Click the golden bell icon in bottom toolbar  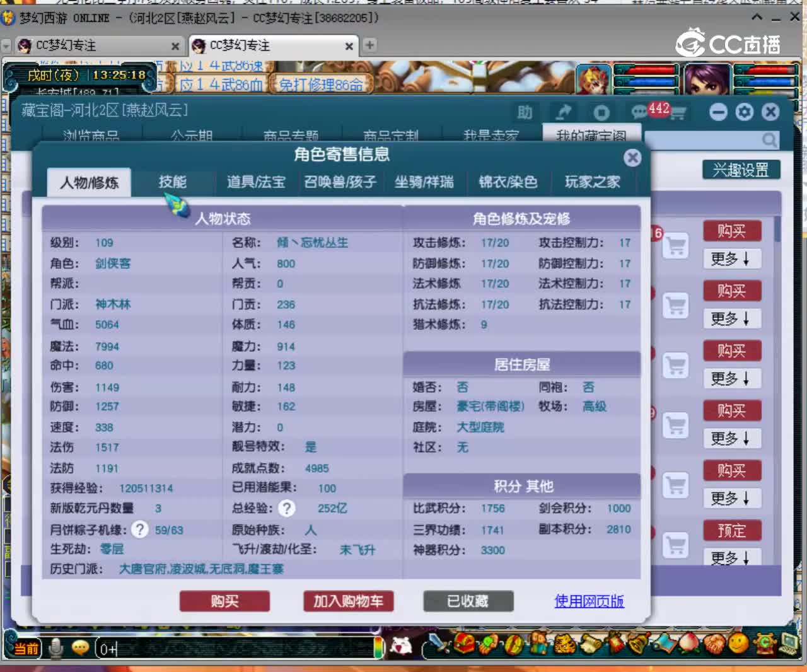(x=639, y=644)
